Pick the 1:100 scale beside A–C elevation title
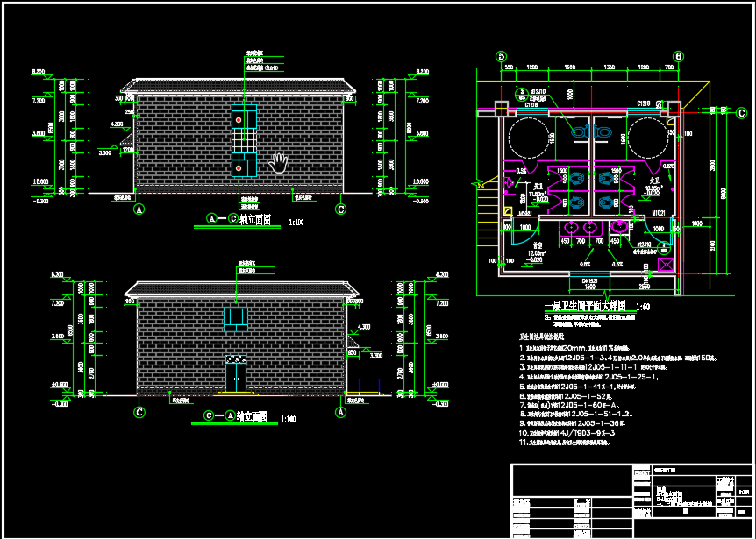This screenshot has width=756, height=539. (296, 223)
